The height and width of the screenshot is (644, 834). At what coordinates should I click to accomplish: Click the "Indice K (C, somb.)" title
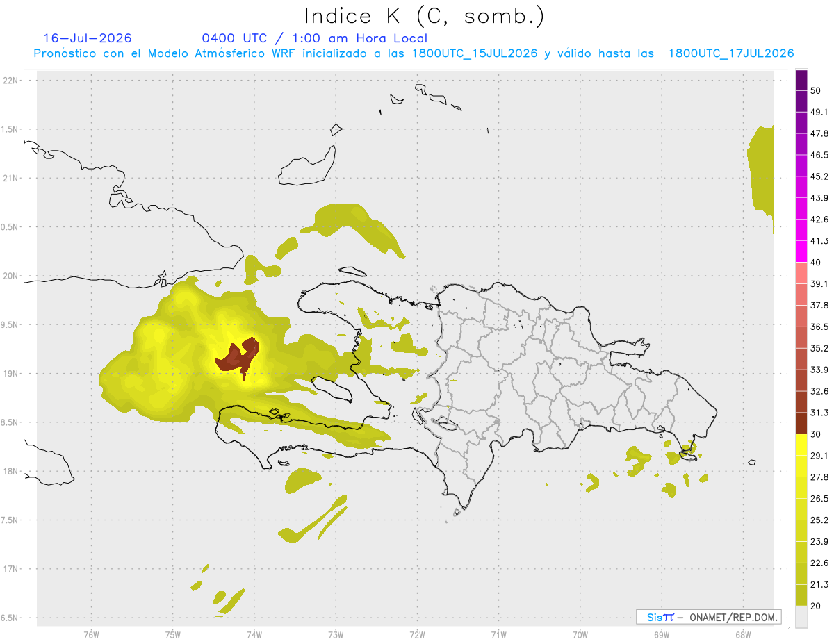click(x=425, y=17)
